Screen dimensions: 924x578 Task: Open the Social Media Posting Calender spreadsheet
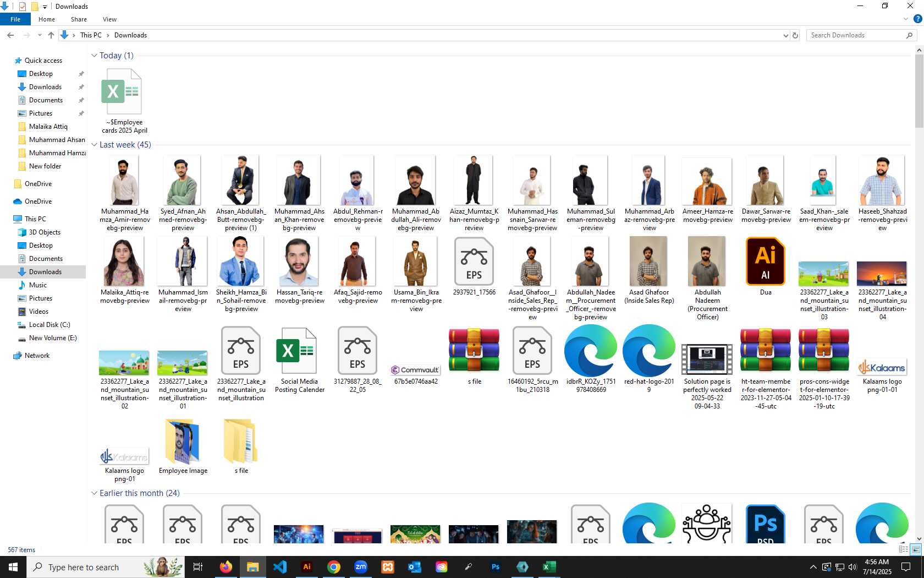tap(299, 360)
